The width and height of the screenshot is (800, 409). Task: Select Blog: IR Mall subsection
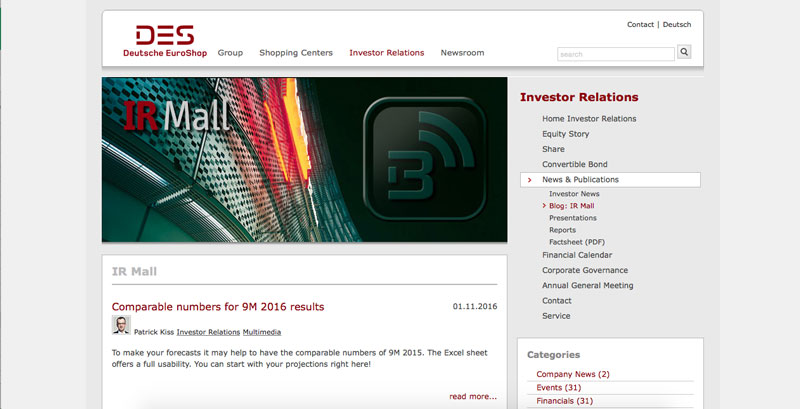(x=571, y=206)
